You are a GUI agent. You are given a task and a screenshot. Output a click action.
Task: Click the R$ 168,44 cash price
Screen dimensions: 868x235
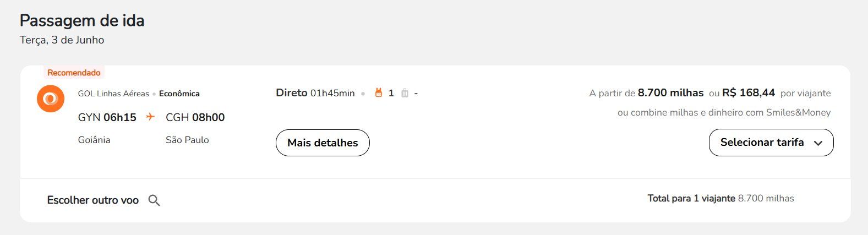click(749, 93)
